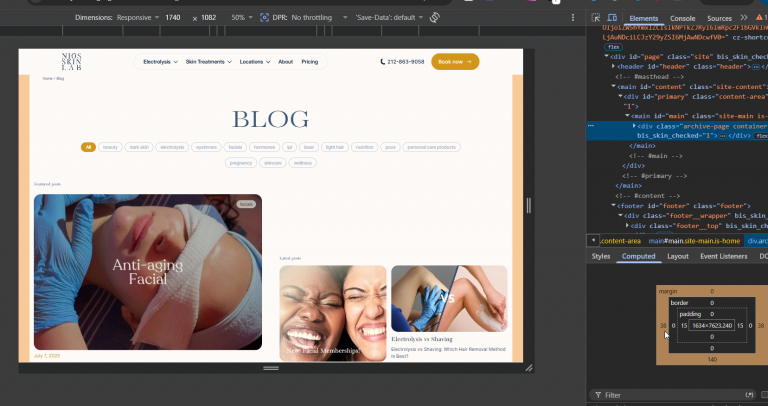Click the viewport height field 1082
Viewport: 768px width, 406px height.
click(x=208, y=18)
